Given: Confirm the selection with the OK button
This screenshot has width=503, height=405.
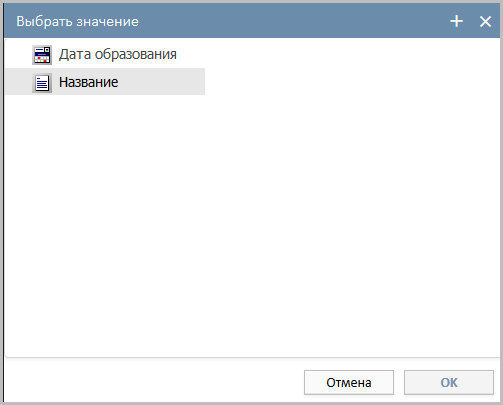Looking at the screenshot, I should [x=449, y=382].
